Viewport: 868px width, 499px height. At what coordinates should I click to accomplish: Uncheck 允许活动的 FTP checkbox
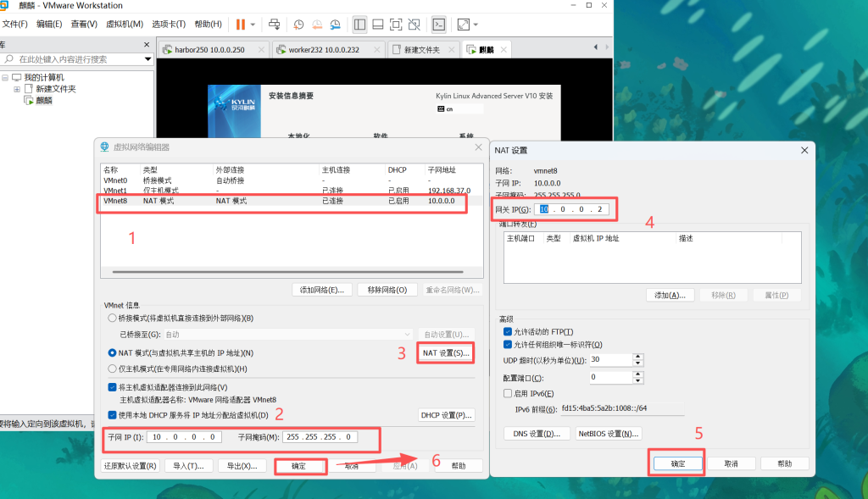point(508,331)
